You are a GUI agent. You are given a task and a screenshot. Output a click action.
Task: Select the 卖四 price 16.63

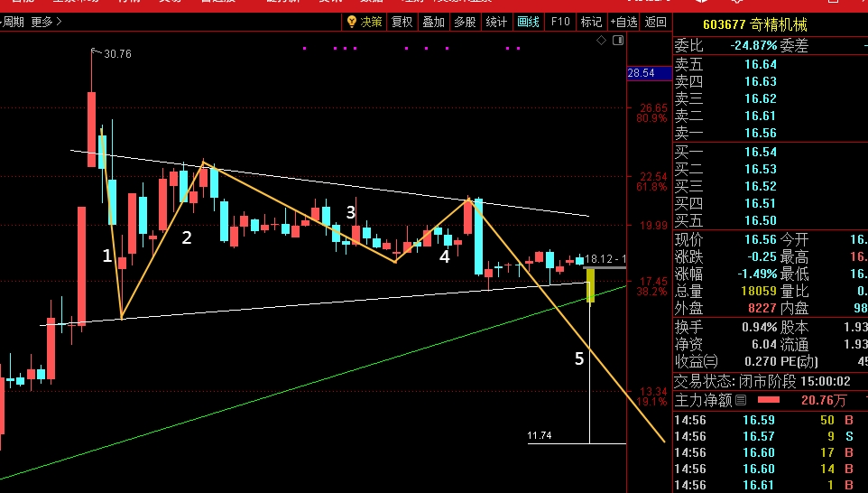(760, 81)
